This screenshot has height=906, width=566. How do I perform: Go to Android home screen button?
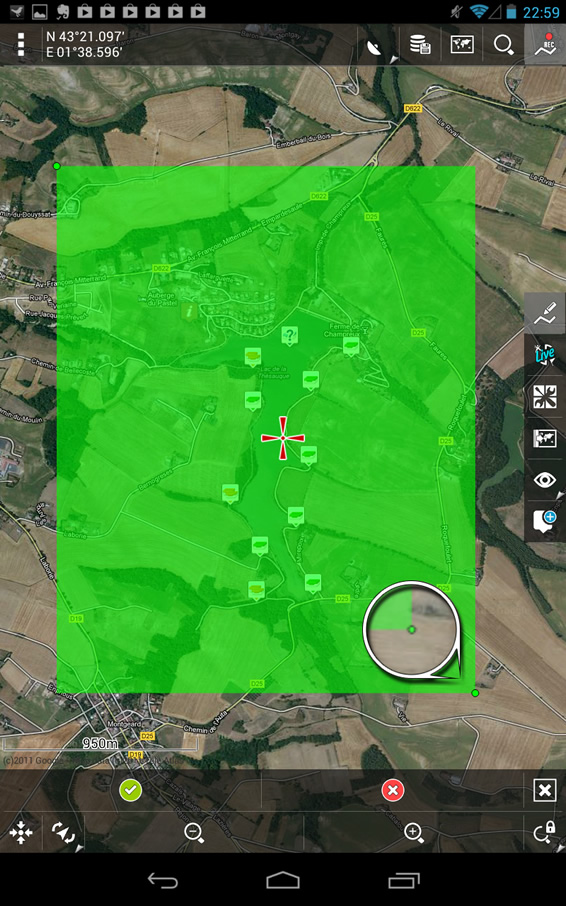283,881
